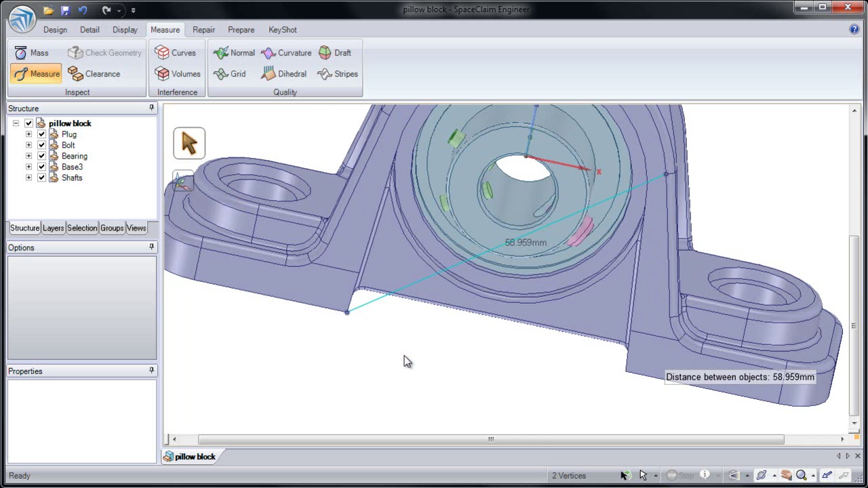Click the horizontal viewport scrollbar

tap(491, 439)
